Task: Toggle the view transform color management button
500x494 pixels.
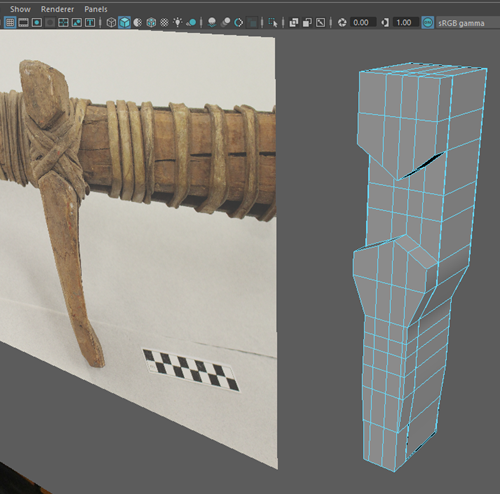Action: [x=428, y=23]
